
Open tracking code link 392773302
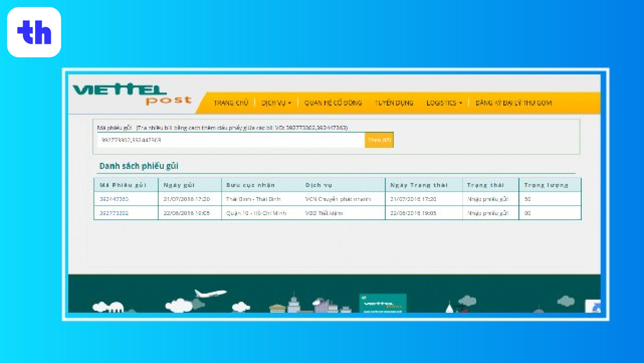pyautogui.click(x=114, y=213)
